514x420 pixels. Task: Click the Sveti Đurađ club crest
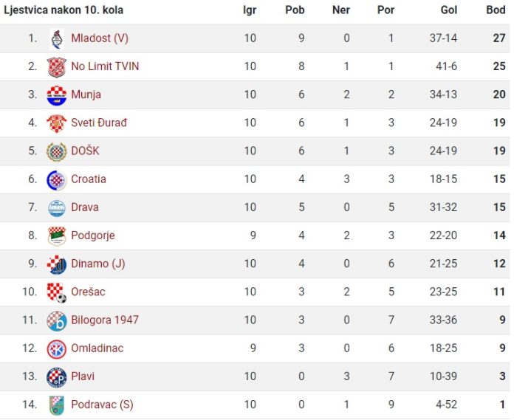pyautogui.click(x=57, y=123)
